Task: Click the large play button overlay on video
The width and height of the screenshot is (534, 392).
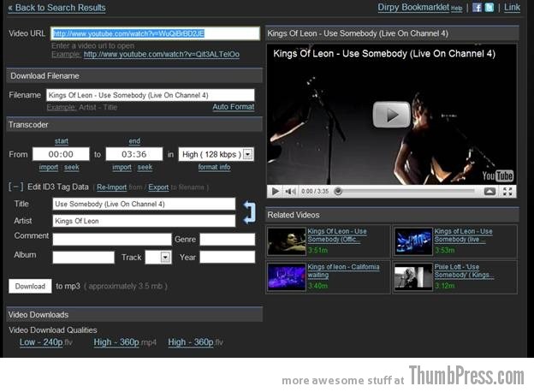Action: (391, 115)
